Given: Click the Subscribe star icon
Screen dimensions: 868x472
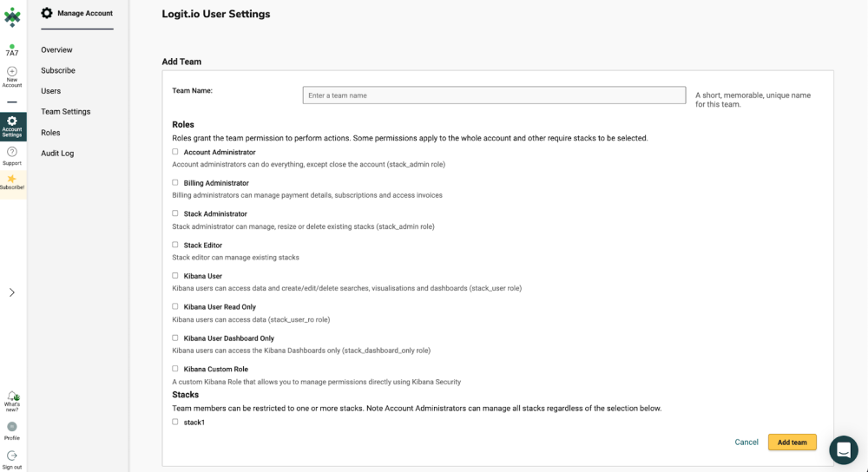Looking at the screenshot, I should 12,179.
